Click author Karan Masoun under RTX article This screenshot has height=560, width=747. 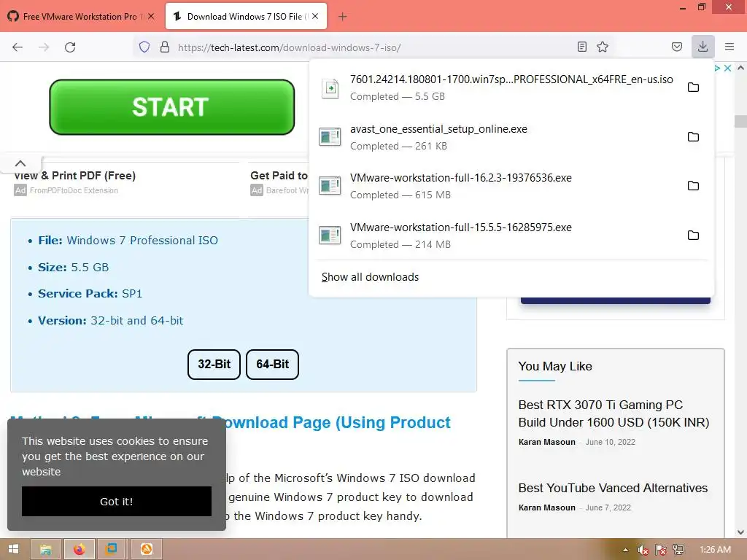click(547, 442)
